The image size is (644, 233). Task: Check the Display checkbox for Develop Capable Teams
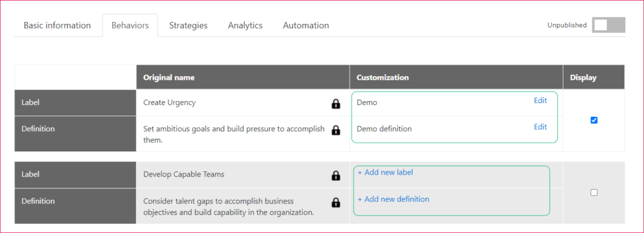(594, 192)
